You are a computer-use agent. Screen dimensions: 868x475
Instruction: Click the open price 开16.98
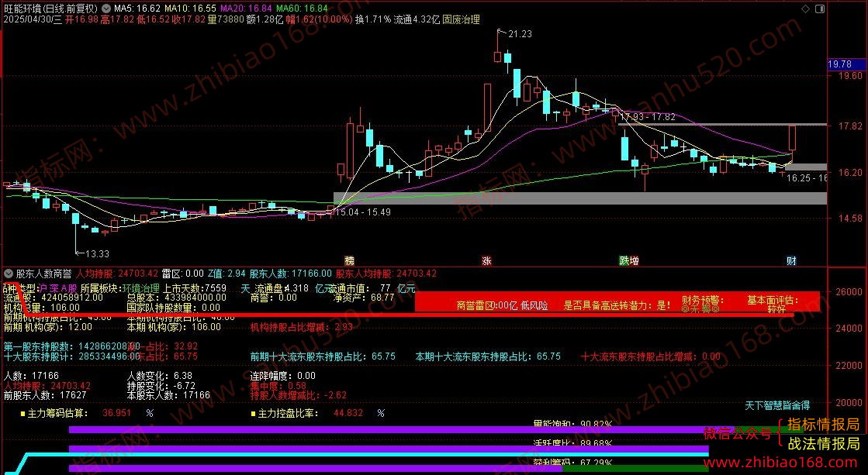[82, 19]
